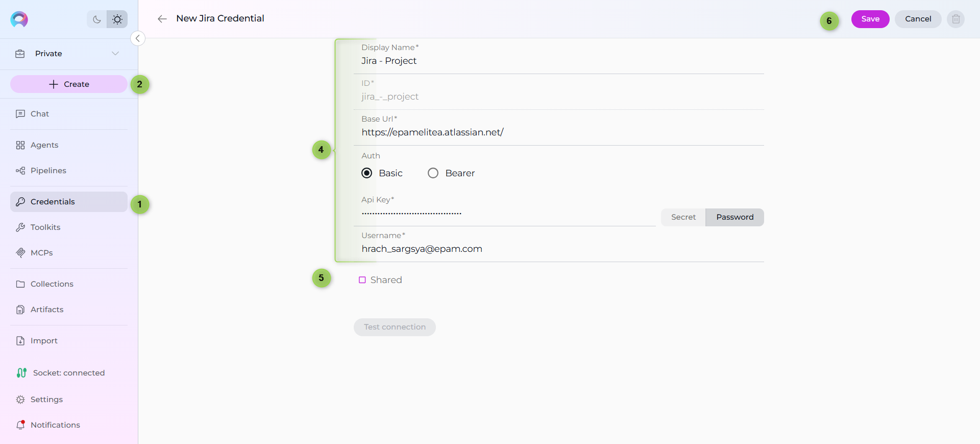Open the Toolkits menu item
Image resolution: width=980 pixels, height=444 pixels.
click(45, 227)
